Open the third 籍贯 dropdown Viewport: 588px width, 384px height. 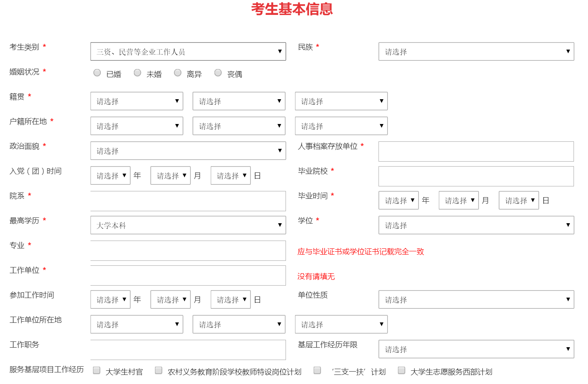[341, 101]
